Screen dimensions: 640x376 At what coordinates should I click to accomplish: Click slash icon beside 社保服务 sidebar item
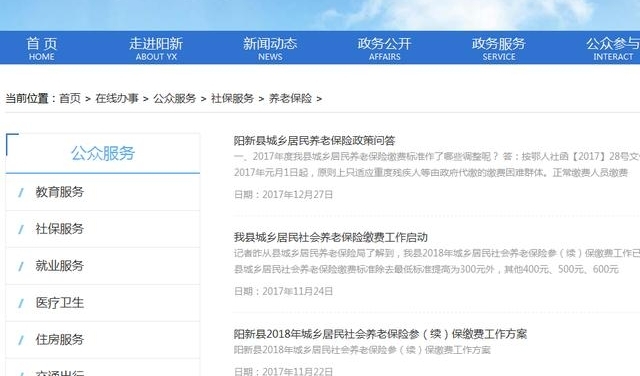point(21,229)
